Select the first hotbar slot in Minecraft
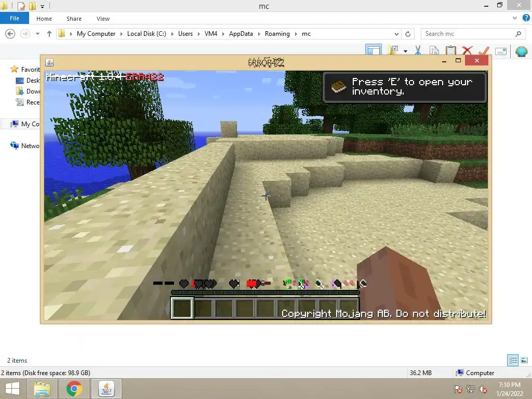Screen dimensions: 532x399 pyautogui.click(x=182, y=308)
